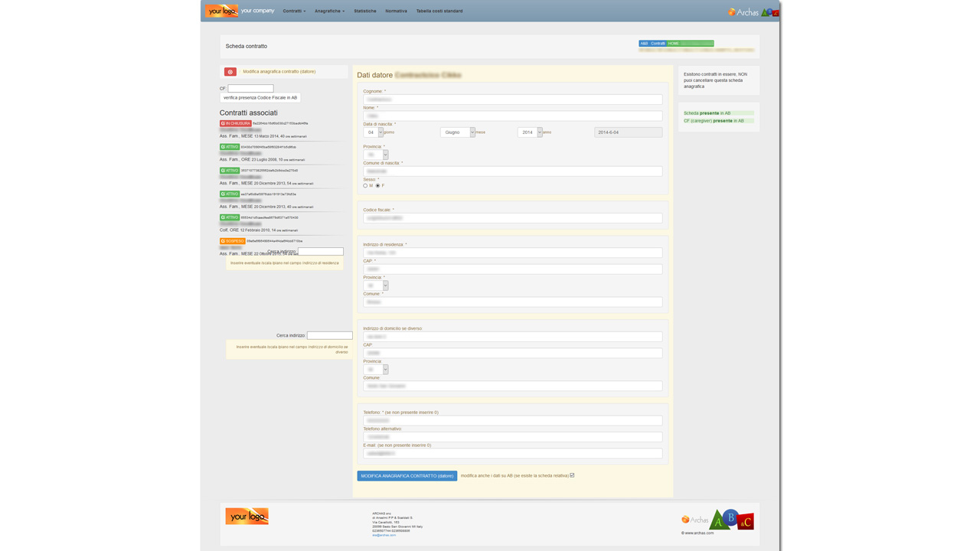Click the green HOME breadcrumb bar

[689, 44]
